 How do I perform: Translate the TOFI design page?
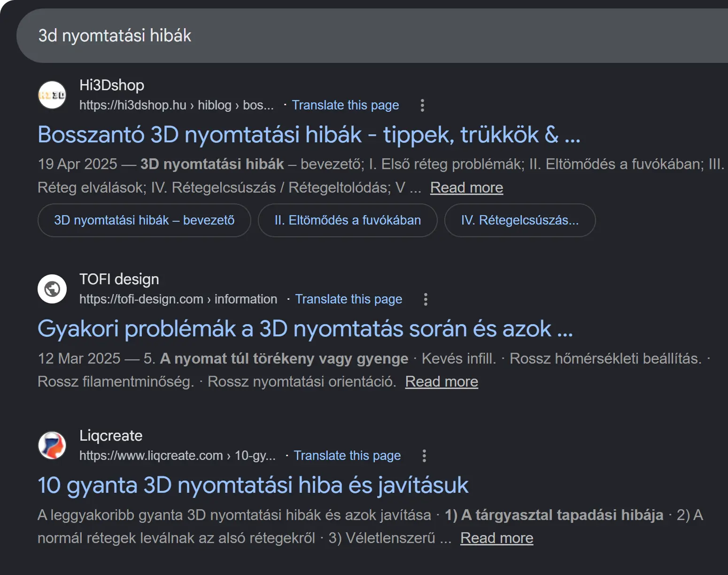click(x=349, y=299)
